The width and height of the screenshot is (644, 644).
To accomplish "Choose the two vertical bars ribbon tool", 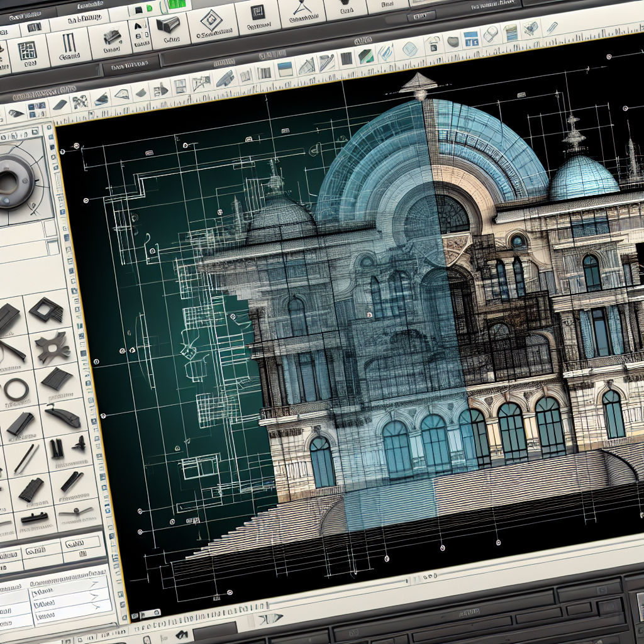I will pos(69,43).
